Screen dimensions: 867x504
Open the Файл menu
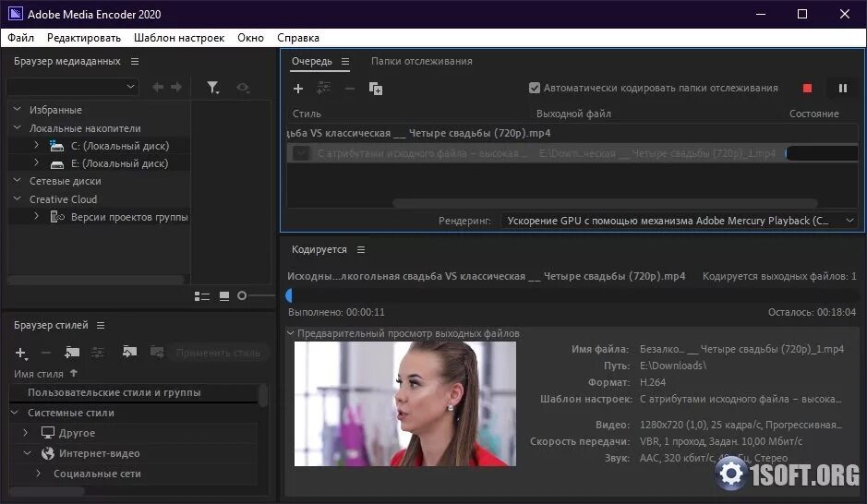pos(21,38)
